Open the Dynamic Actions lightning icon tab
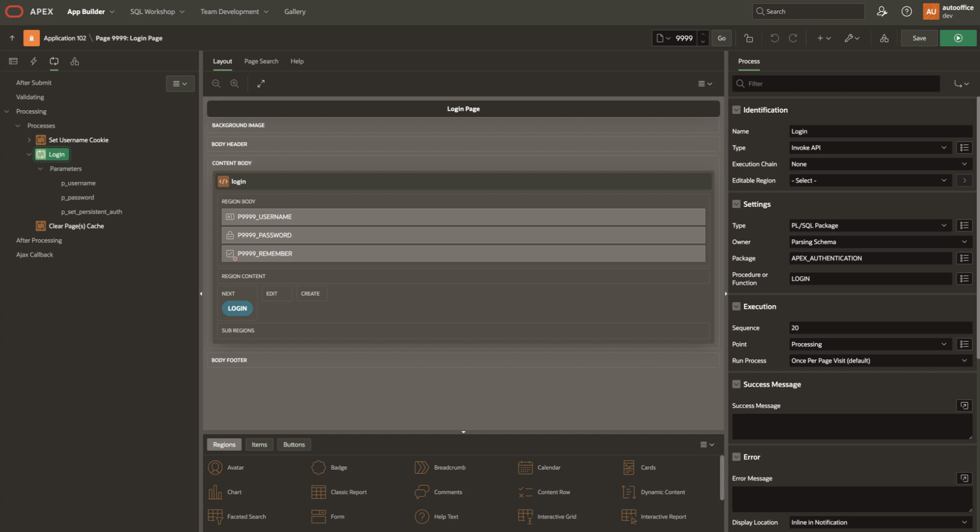This screenshot has width=980, height=532. 34,61
